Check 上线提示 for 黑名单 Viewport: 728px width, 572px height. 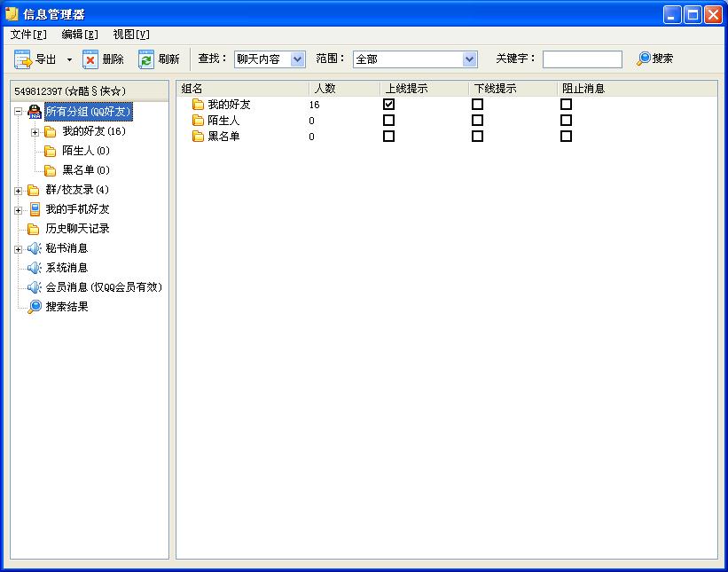pyautogui.click(x=388, y=136)
